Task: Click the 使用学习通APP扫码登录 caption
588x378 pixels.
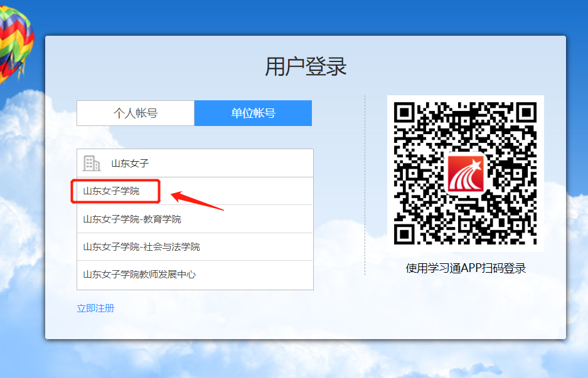Action: pyautogui.click(x=466, y=268)
